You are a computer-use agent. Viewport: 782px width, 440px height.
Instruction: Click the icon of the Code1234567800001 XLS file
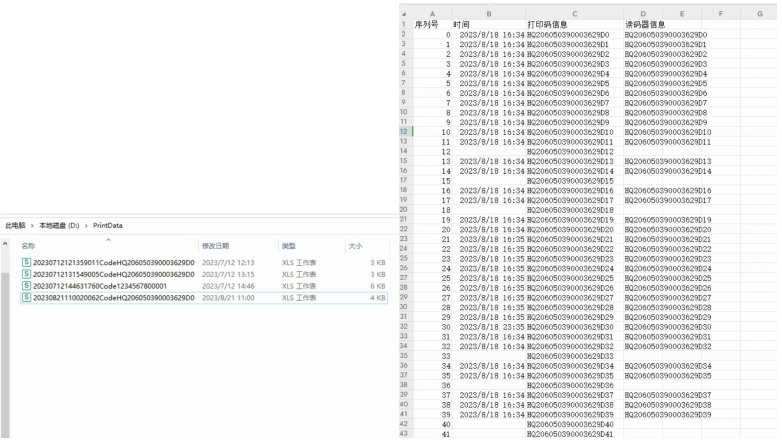click(25, 285)
